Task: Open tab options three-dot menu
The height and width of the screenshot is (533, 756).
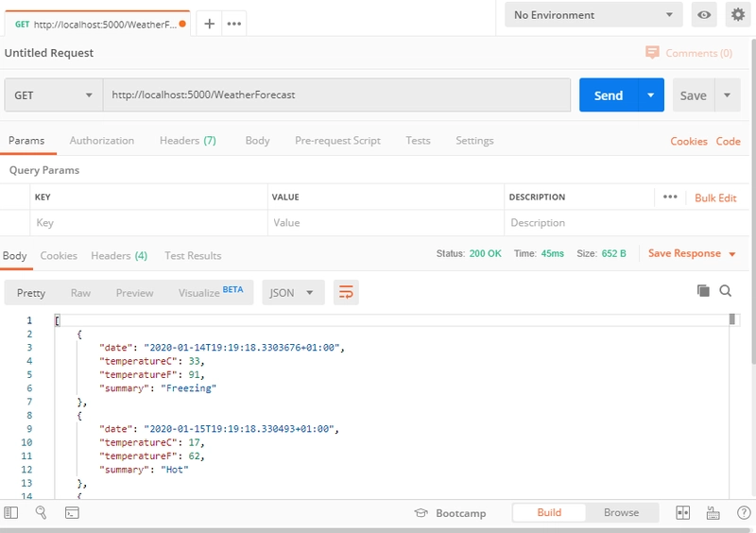Action: click(233, 24)
